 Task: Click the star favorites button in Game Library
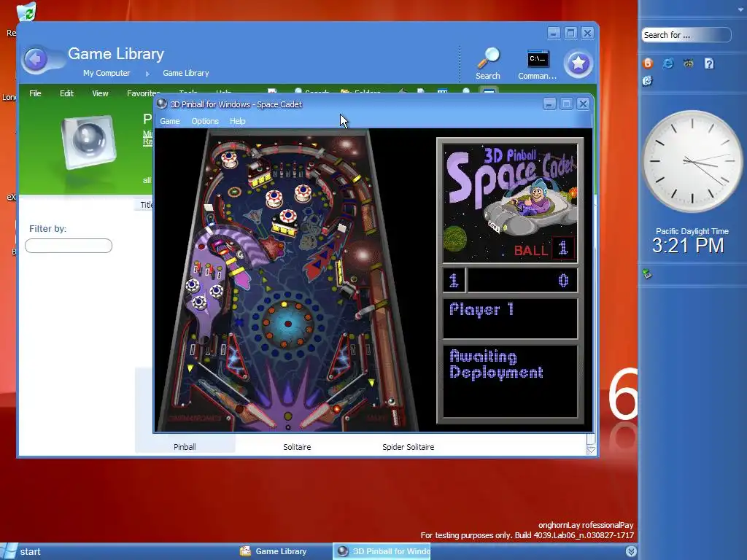tap(578, 63)
